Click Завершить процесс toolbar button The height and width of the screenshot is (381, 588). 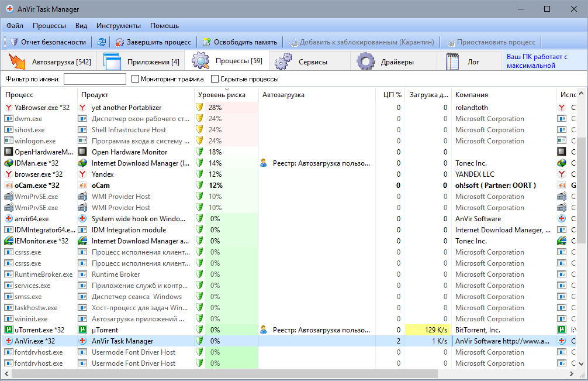point(153,42)
